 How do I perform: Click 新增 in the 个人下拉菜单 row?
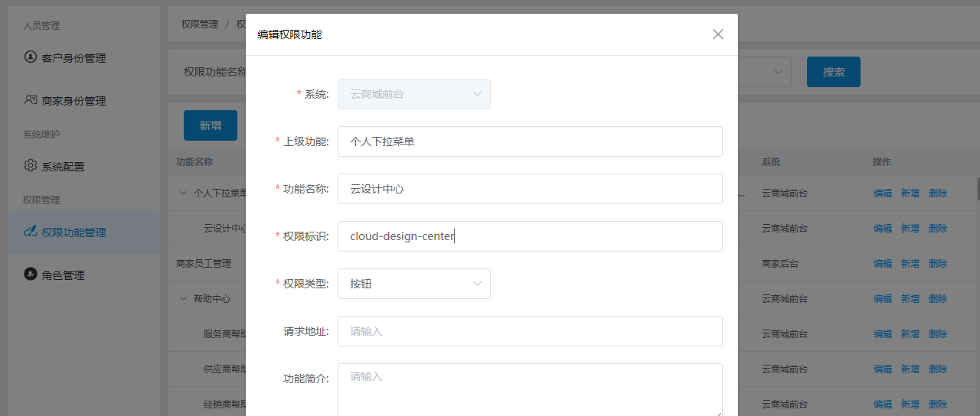coord(910,193)
